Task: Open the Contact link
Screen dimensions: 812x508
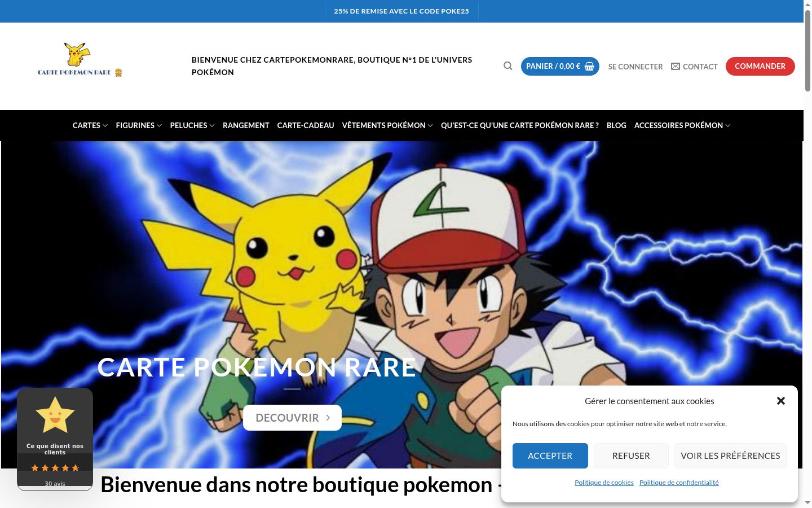Action: [700, 67]
